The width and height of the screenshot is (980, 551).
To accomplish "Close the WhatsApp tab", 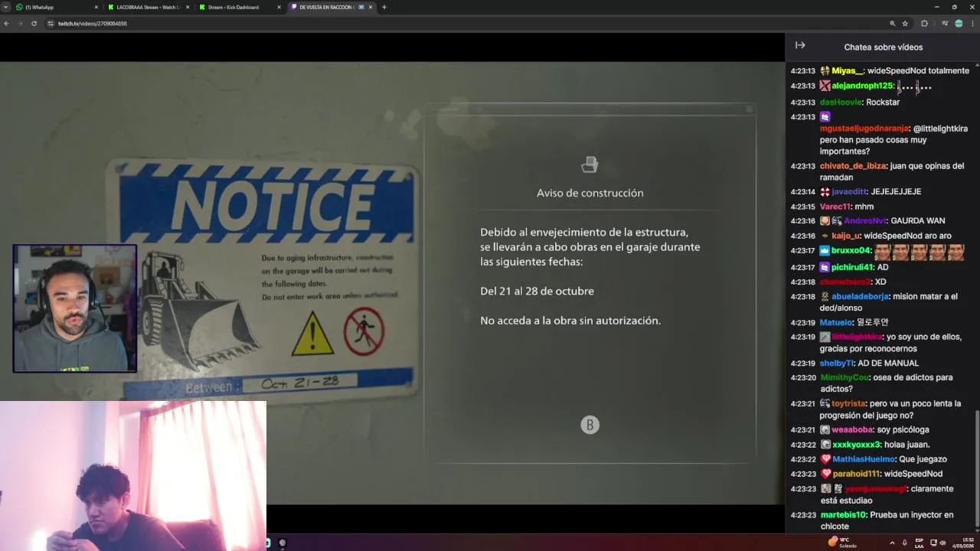I will [x=96, y=7].
